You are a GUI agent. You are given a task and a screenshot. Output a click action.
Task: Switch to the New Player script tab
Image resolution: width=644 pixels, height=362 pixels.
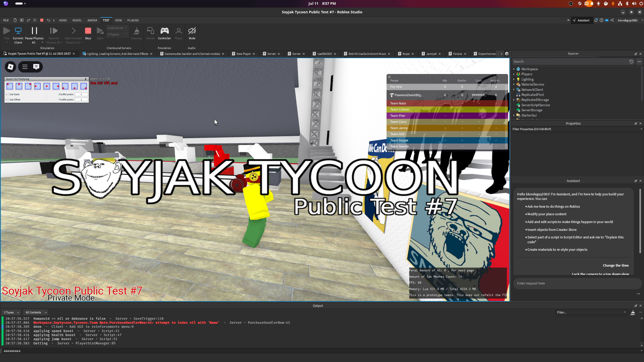pos(243,54)
